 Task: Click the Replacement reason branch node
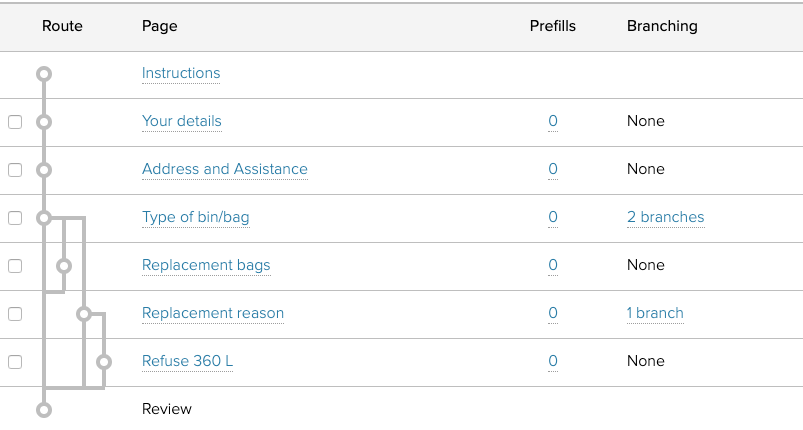84,314
